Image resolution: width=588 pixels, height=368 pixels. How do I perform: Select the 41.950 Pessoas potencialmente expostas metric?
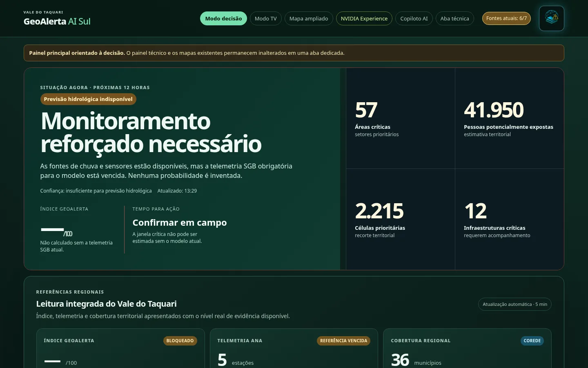click(x=510, y=118)
